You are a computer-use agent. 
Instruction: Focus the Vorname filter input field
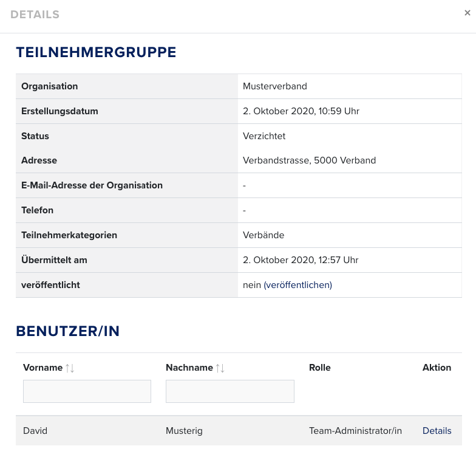pyautogui.click(x=87, y=391)
